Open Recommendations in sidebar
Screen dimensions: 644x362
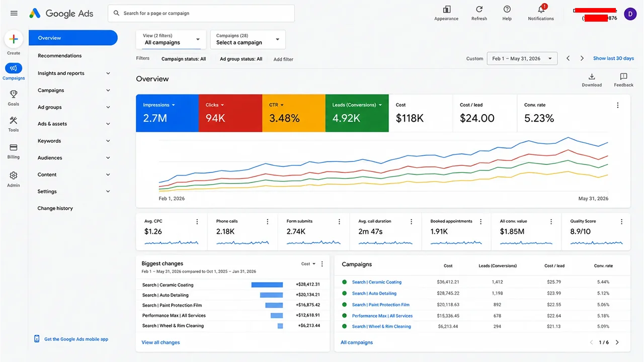point(59,56)
